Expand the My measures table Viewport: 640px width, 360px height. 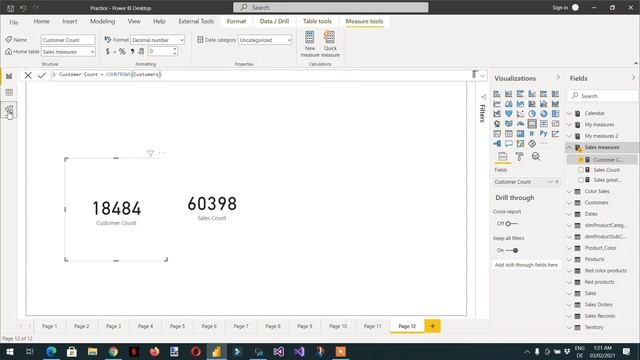tap(570, 124)
